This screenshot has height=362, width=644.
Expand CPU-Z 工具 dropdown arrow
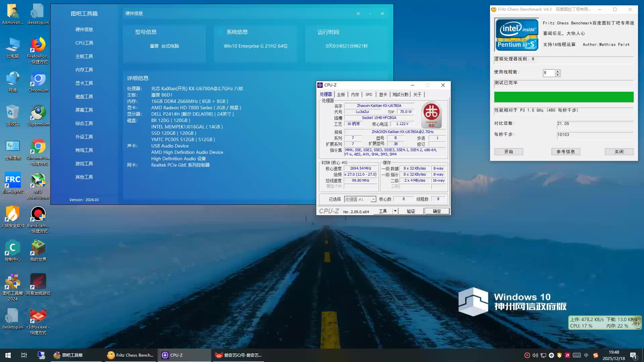coord(395,211)
